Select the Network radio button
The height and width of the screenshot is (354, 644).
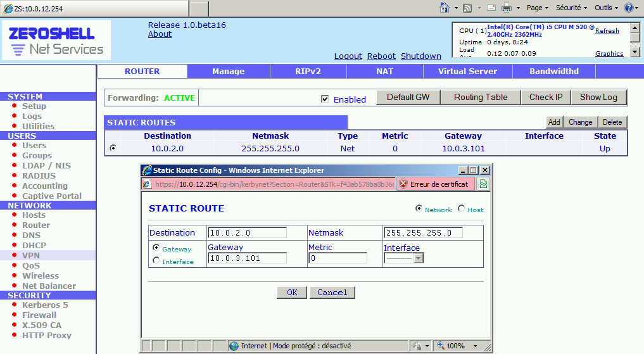[419, 208]
